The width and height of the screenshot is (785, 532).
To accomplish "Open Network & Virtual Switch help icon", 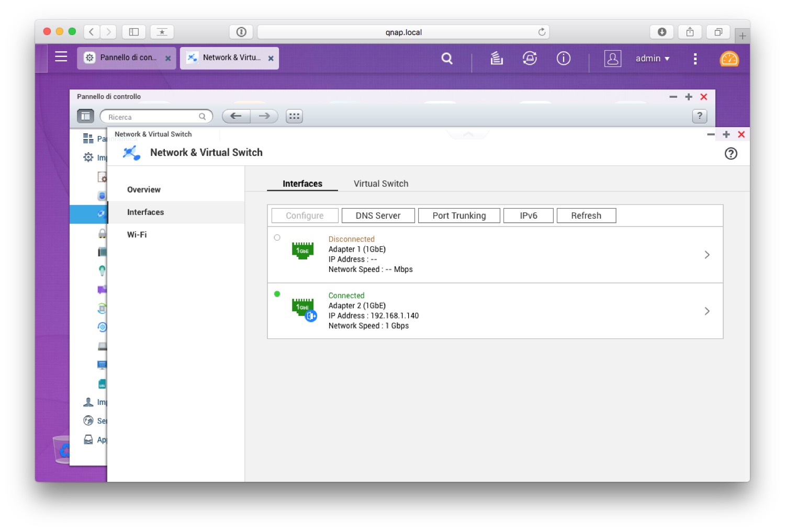I will tap(731, 153).
